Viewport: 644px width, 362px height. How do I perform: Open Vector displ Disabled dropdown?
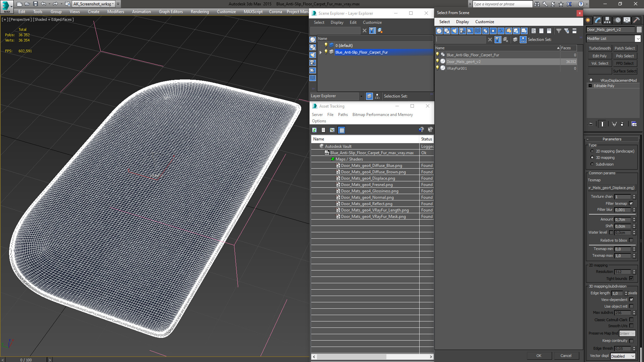pos(623,356)
